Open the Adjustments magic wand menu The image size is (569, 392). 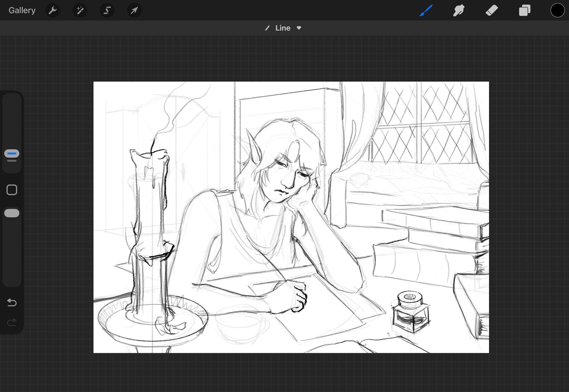click(80, 11)
